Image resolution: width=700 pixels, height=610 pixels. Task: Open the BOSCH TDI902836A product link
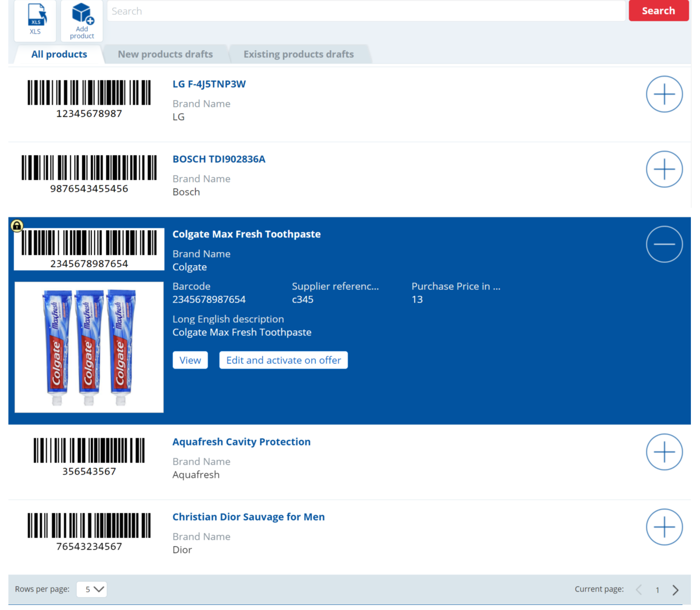click(219, 159)
